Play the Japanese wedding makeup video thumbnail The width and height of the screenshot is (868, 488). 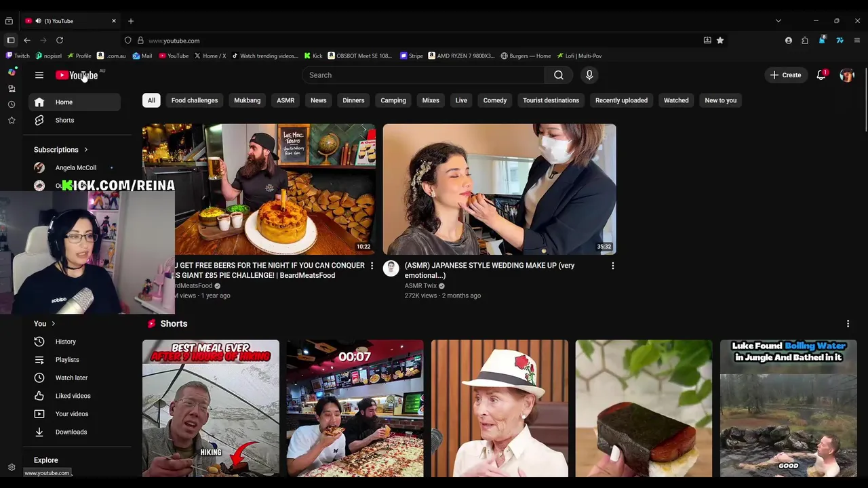point(500,189)
